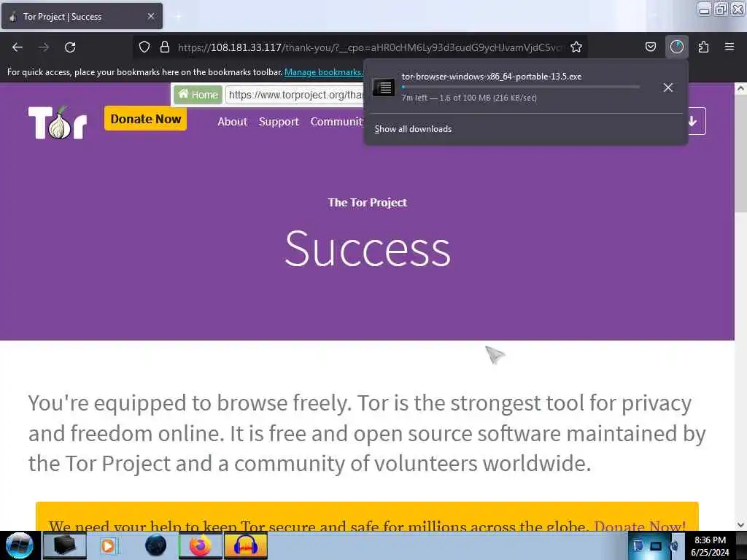Open the media player taskbar icon
This screenshot has height=560, width=747.
point(108,545)
